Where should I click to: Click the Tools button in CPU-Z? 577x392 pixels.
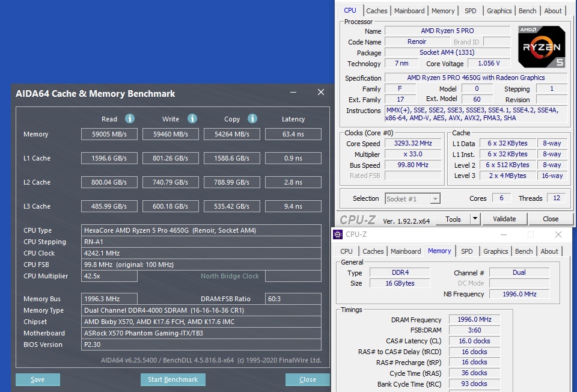point(453,219)
